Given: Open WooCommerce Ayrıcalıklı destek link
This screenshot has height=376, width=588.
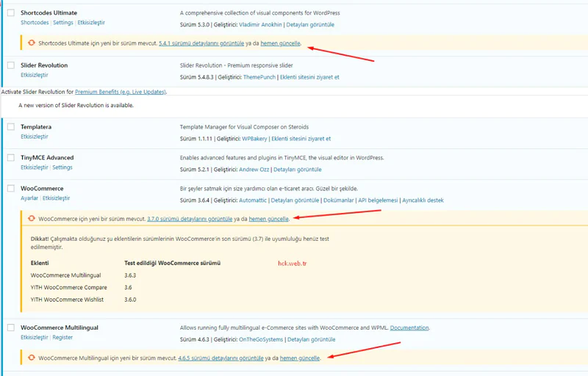Looking at the screenshot, I should click(423, 200).
